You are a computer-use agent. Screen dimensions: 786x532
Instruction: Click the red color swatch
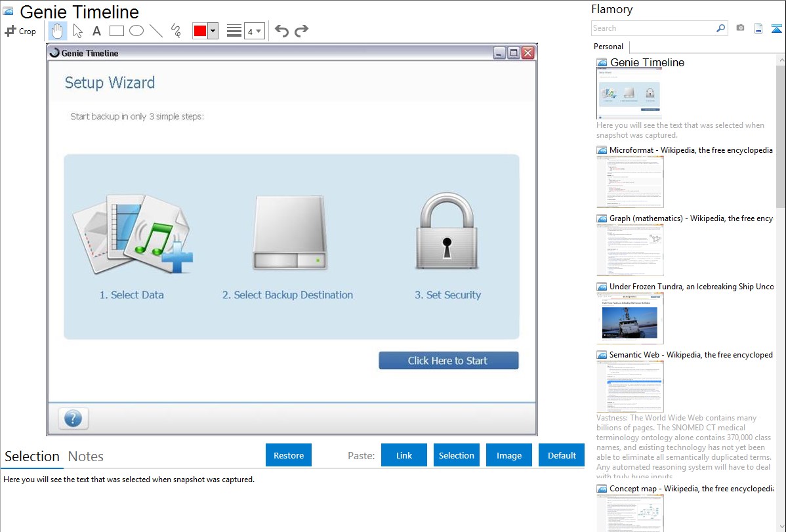point(200,31)
